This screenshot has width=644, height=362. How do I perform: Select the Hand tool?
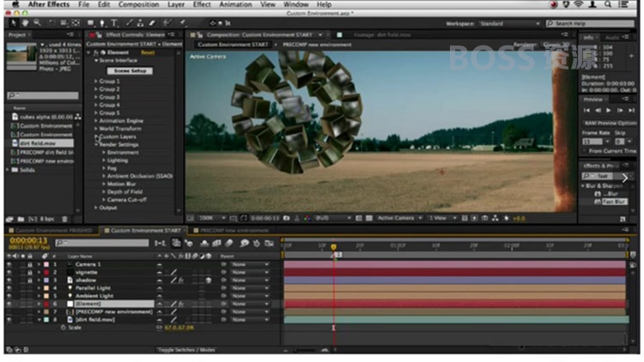point(25,23)
